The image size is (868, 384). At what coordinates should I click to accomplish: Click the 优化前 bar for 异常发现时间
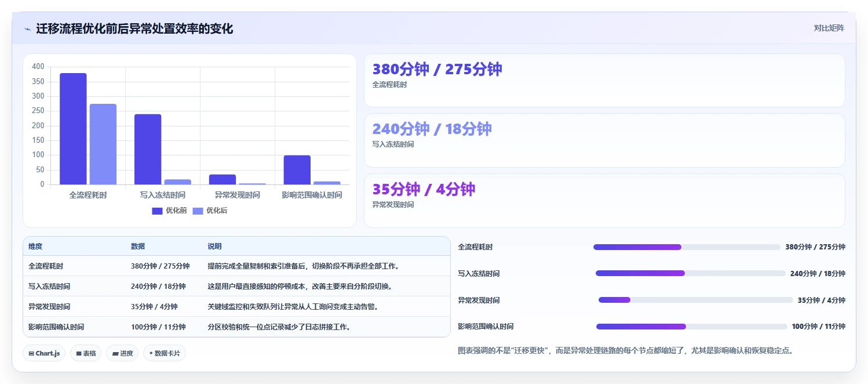[x=223, y=179]
